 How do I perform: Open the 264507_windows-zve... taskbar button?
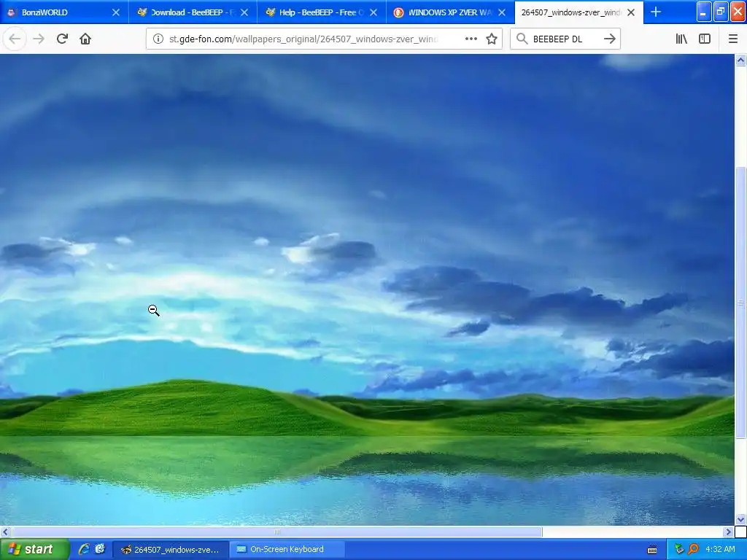point(170,550)
